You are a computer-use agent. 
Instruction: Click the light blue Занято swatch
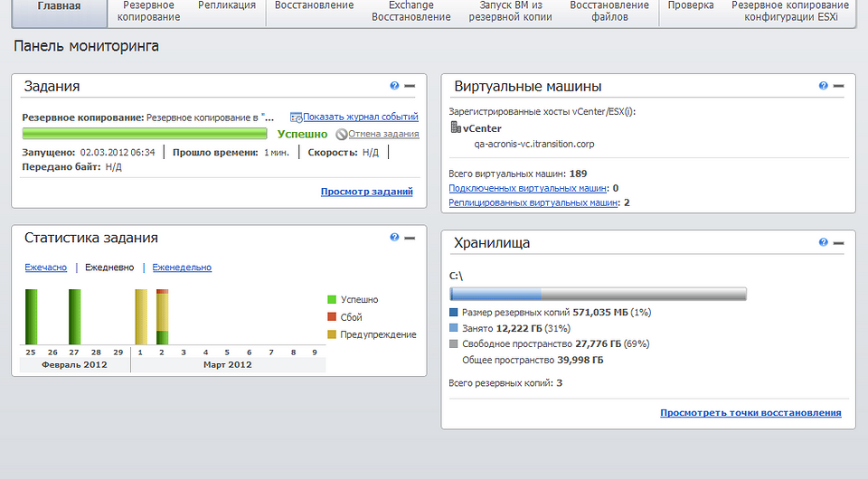click(x=453, y=328)
